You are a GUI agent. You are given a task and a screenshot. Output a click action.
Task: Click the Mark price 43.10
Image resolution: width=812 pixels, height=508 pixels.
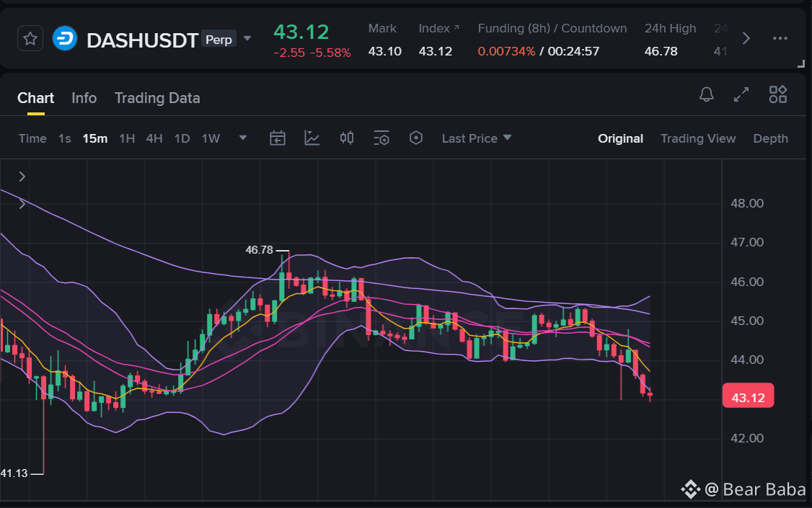[385, 51]
